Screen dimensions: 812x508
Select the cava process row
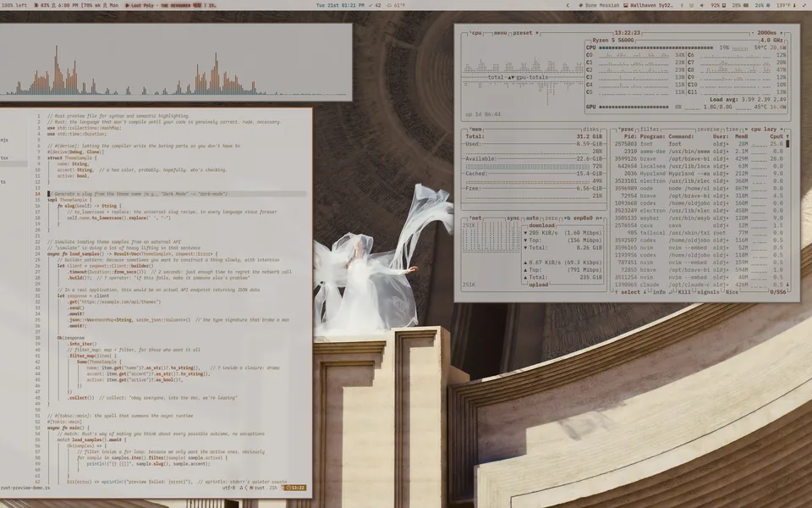tap(700, 225)
